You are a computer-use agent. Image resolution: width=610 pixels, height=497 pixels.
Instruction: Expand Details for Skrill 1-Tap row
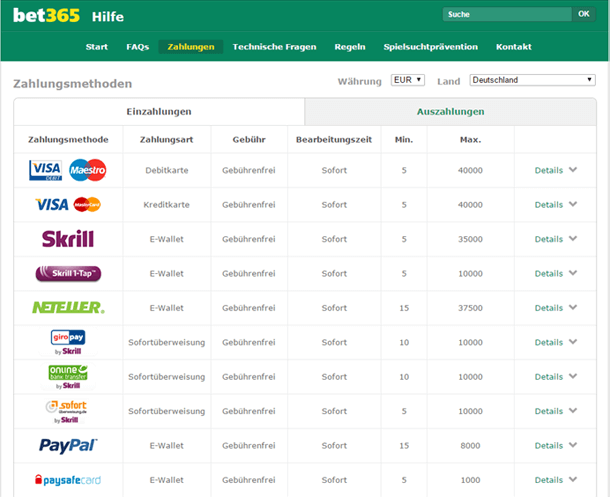(556, 273)
